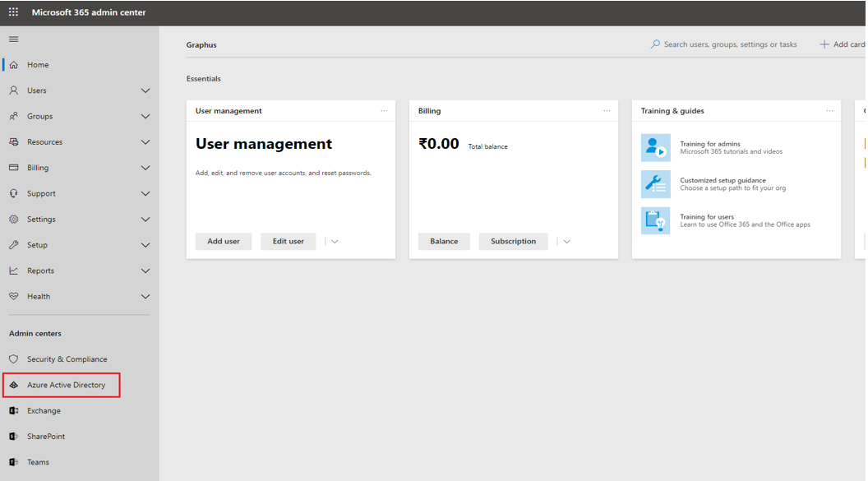Click the Microsoft 365 admin center title
The height and width of the screenshot is (481, 868).
pyautogui.click(x=89, y=12)
